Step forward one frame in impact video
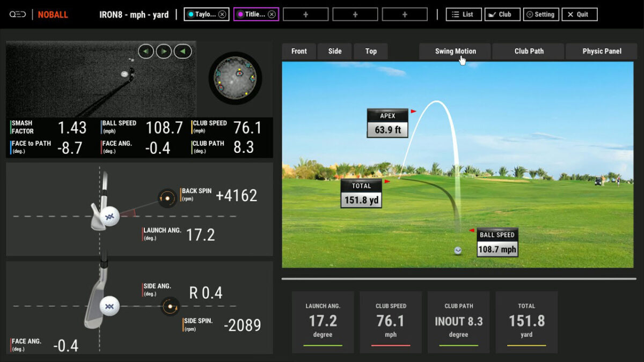Viewport: 644px width, 362px height. click(x=164, y=51)
